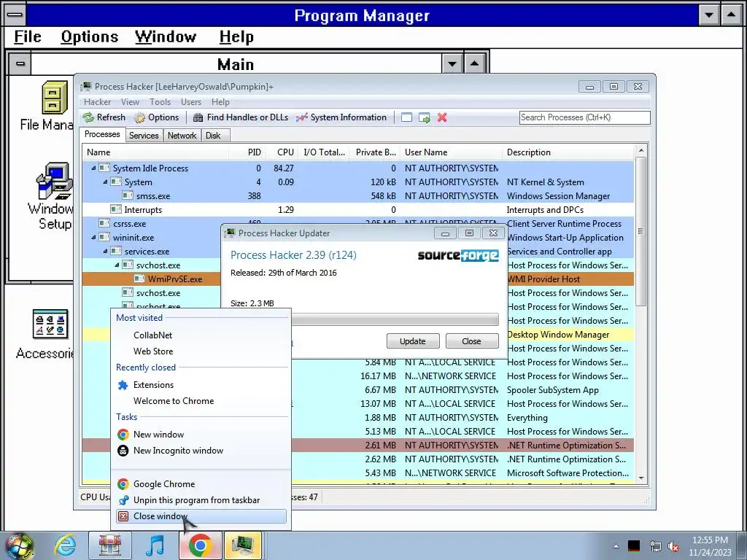This screenshot has height=560, width=747.
Task: Click the Refresh toolbar button
Action: pyautogui.click(x=104, y=117)
